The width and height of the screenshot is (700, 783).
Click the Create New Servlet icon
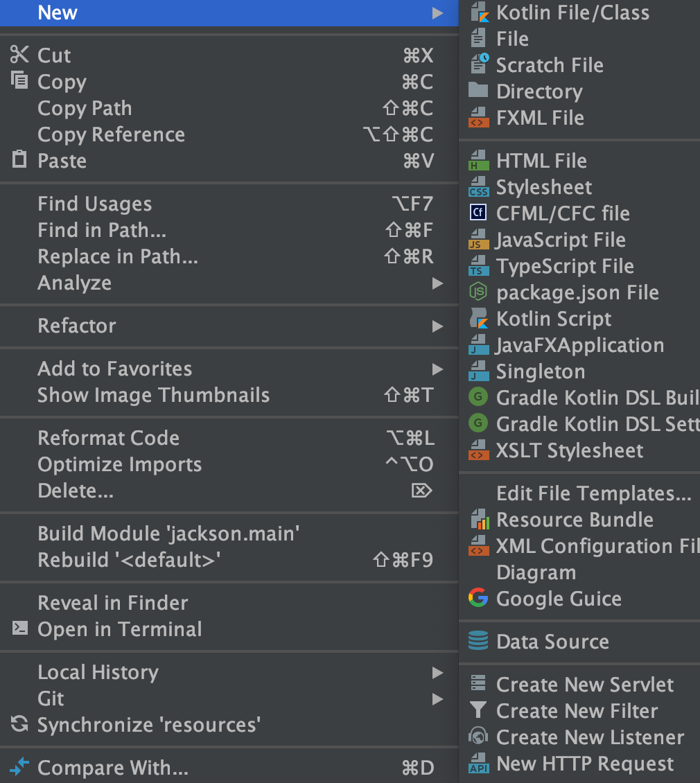coord(478,683)
